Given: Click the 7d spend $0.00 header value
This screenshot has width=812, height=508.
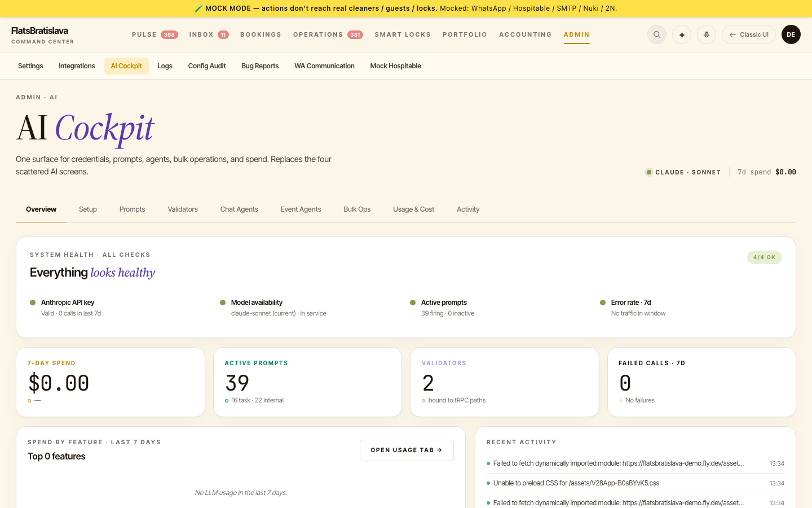Looking at the screenshot, I should 767,172.
